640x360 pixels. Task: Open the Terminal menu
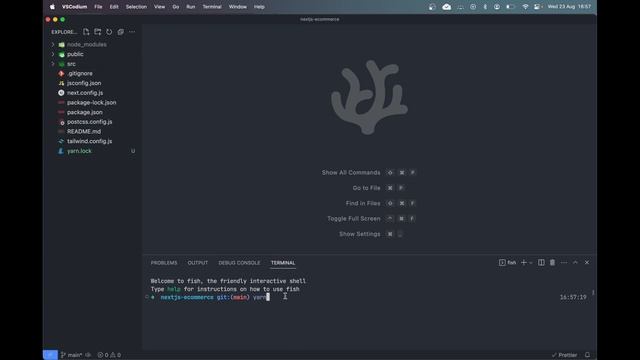click(x=212, y=7)
